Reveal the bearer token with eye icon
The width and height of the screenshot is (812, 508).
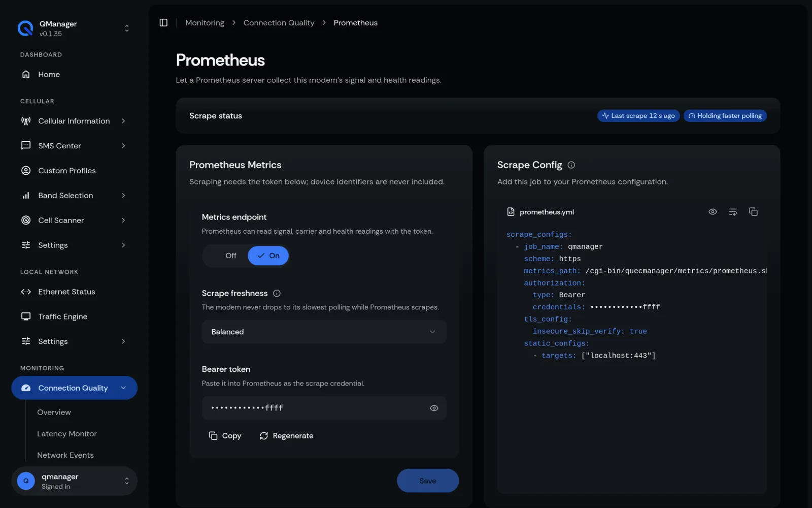tap(434, 408)
